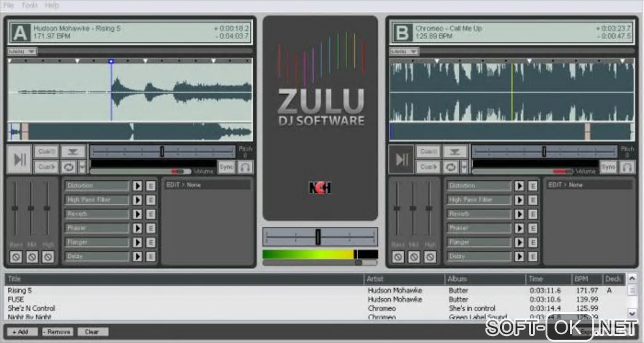
Task: Edit Reverb settings on deck A
Action: click(x=151, y=214)
